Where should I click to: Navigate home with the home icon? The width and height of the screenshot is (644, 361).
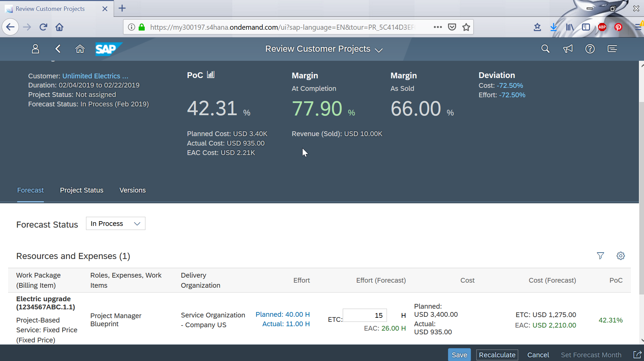point(80,49)
